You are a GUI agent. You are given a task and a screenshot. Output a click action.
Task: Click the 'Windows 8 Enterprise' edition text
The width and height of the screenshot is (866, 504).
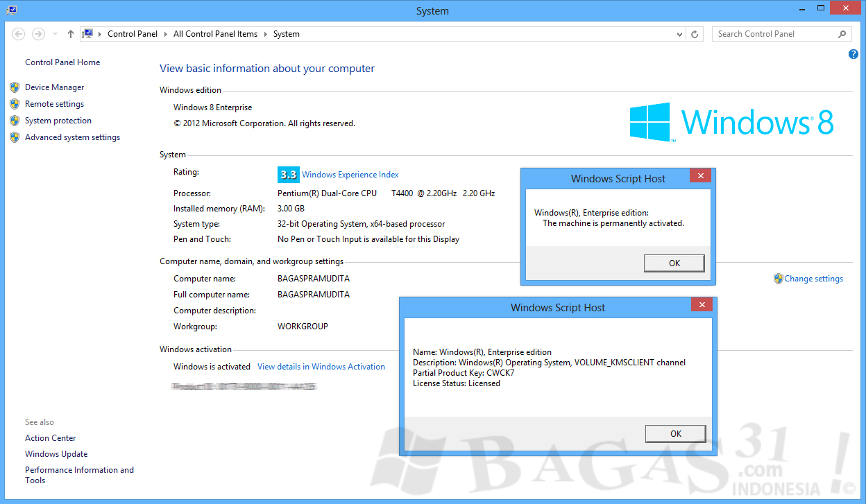[213, 107]
